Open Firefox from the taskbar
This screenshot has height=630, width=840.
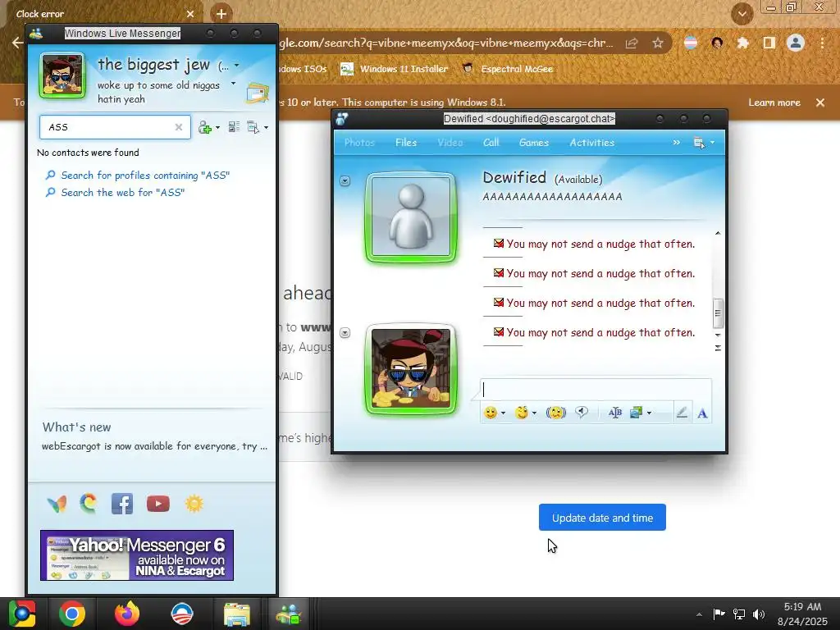point(127,614)
